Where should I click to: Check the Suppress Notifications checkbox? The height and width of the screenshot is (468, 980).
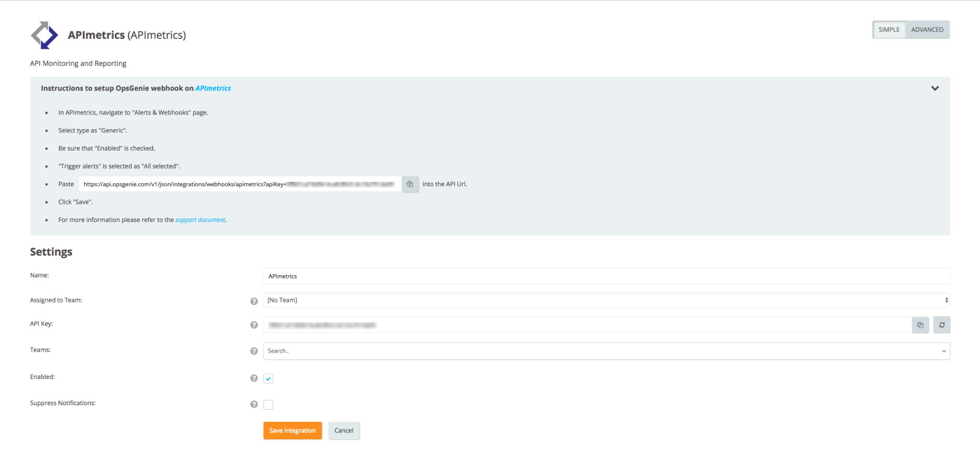click(268, 405)
